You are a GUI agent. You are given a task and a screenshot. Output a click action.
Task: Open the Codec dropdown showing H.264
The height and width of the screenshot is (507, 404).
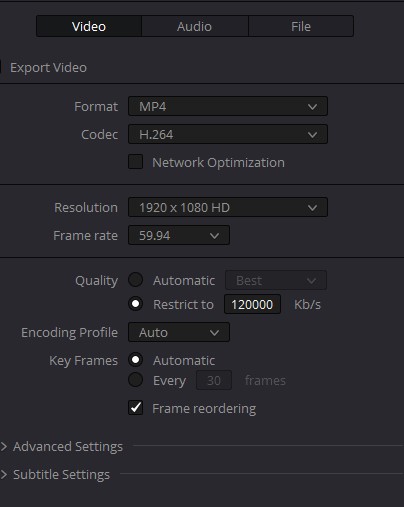point(228,135)
